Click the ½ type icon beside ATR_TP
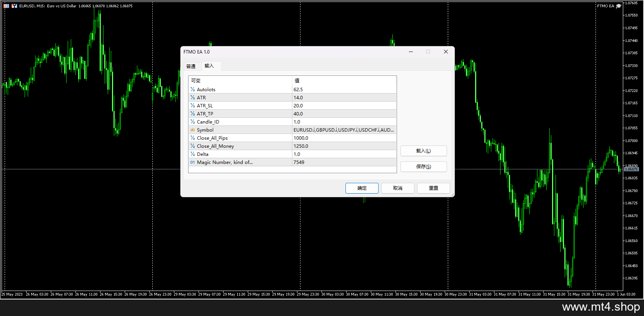Viewport: 644px width, 316px height. (192, 114)
